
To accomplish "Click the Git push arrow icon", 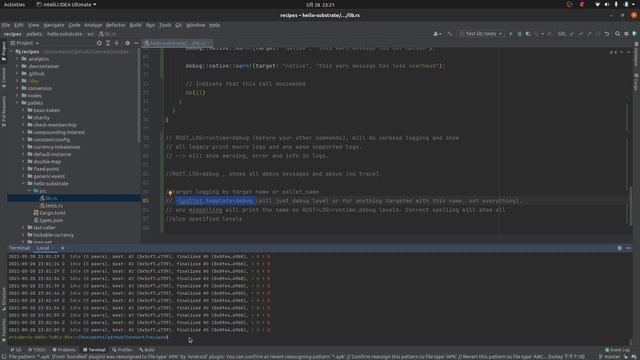I will point(589,34).
